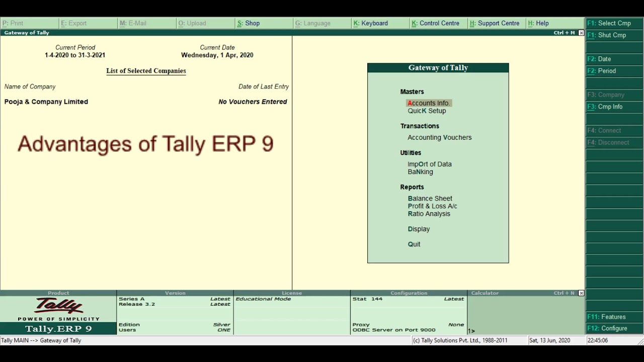The width and height of the screenshot is (644, 362).
Task: Open Accounting Vouchers under Transactions
Action: point(439,137)
